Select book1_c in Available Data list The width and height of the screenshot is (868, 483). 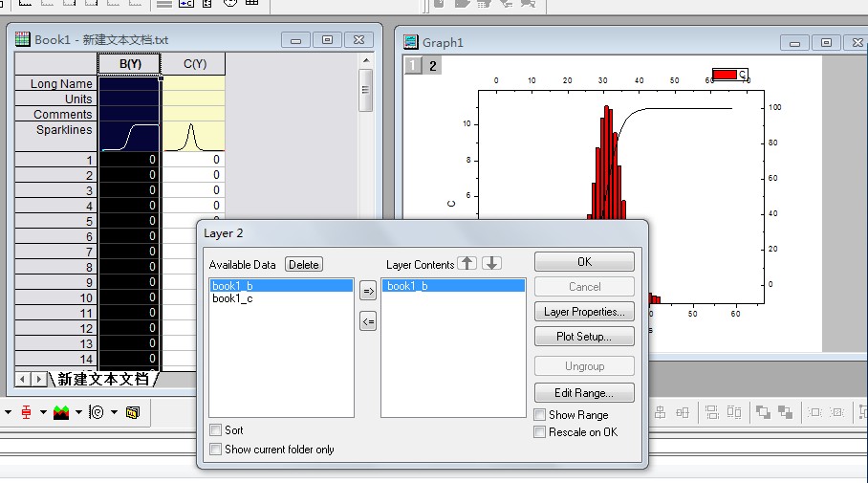[x=281, y=298]
